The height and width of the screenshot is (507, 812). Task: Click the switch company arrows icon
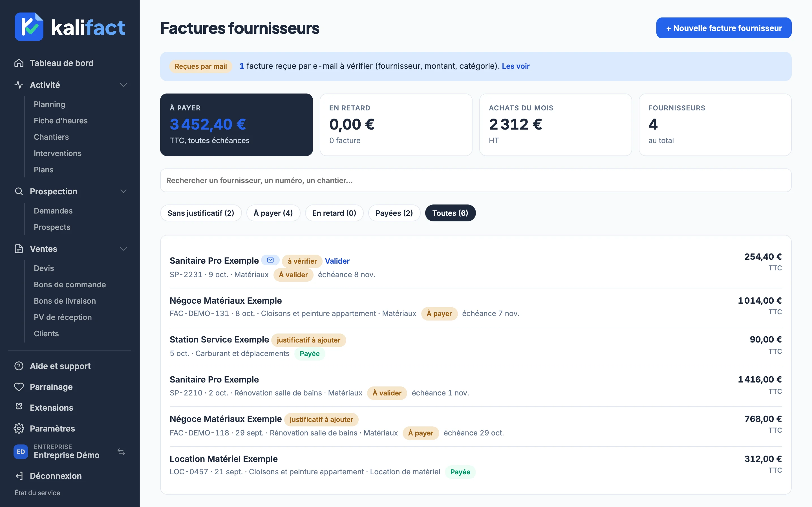(122, 452)
